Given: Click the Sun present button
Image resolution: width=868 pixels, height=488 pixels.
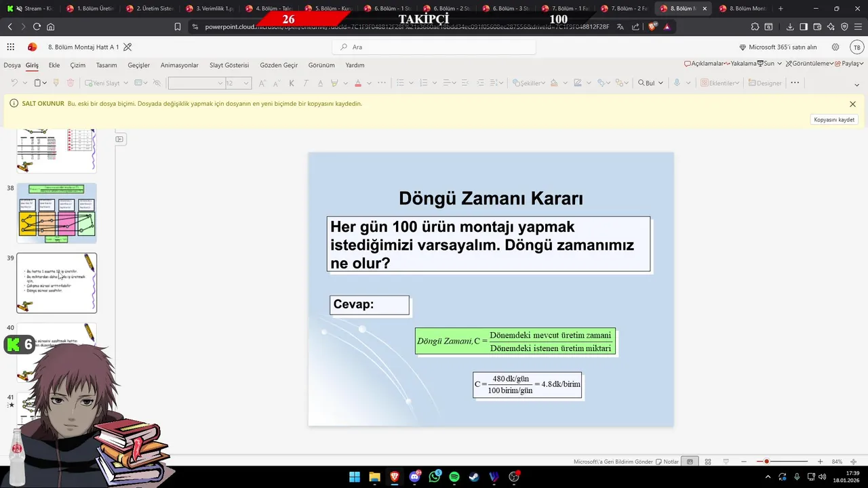Looking at the screenshot, I should coord(766,64).
